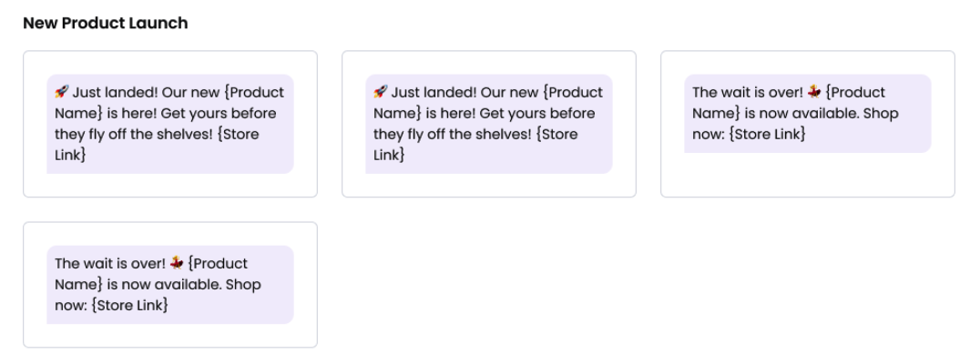Screen dimensions: 980x364
Task: Click "{Product" placeholder text in the second template
Action: tap(577, 92)
